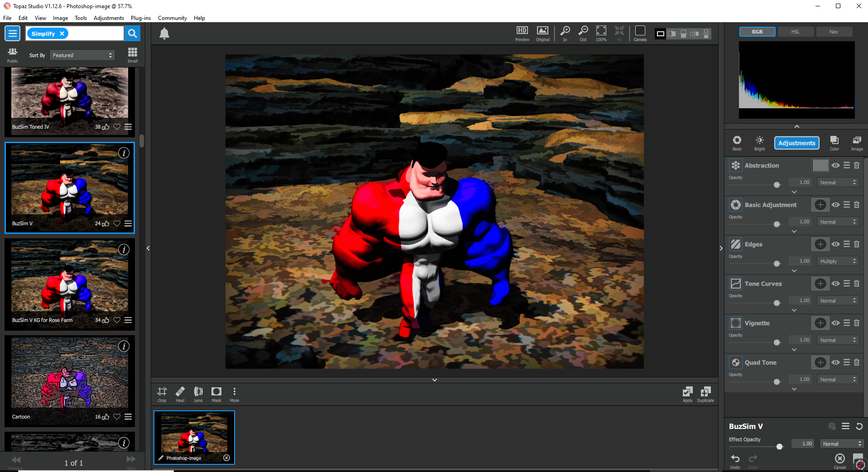Expand the Tone Curves adjustment settings
Image resolution: width=868 pixels, height=472 pixels.
tap(794, 310)
